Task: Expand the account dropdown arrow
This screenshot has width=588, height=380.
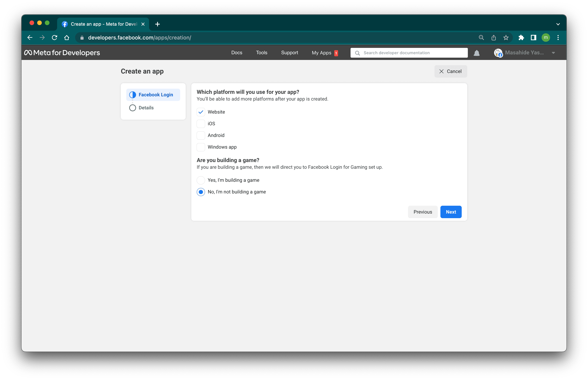Action: (553, 53)
